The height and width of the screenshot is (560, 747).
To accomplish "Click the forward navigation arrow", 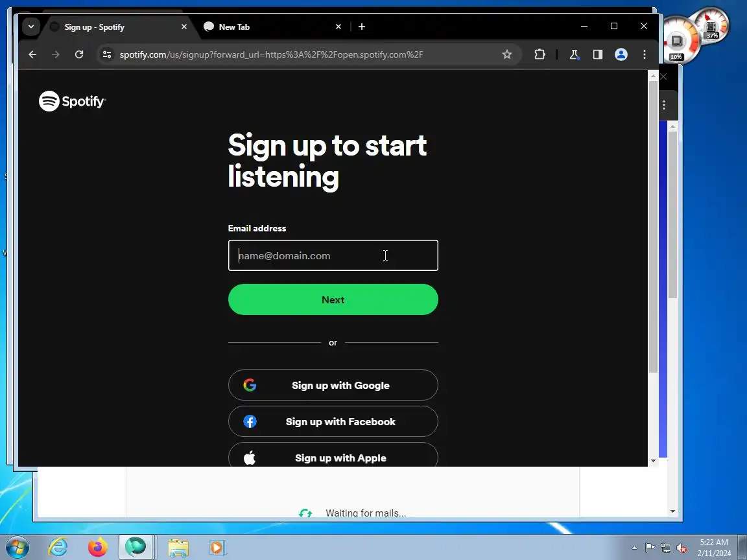I will [x=56, y=54].
